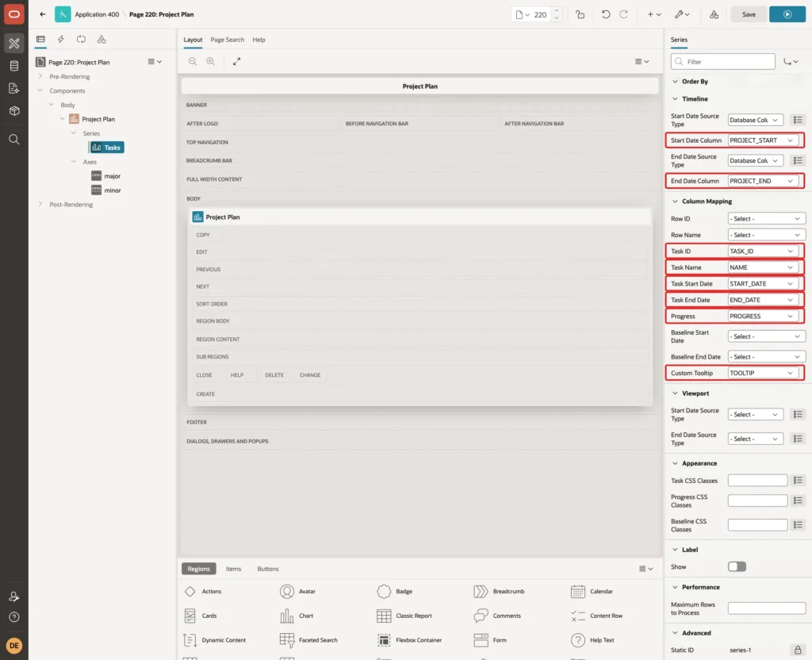Select the Shared Components tab icon
The width and height of the screenshot is (812, 660).
101,40
